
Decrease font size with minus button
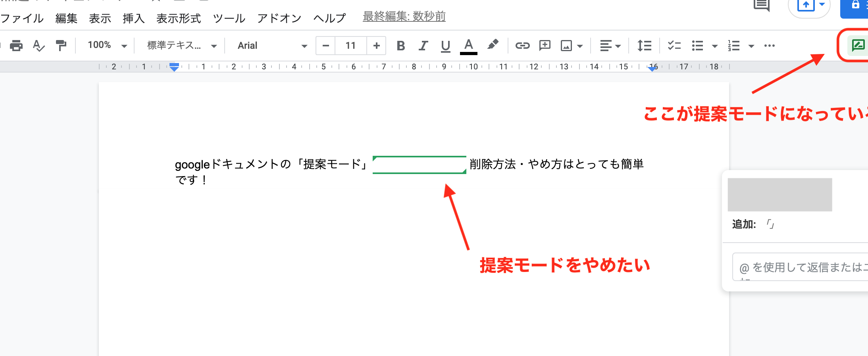(326, 46)
